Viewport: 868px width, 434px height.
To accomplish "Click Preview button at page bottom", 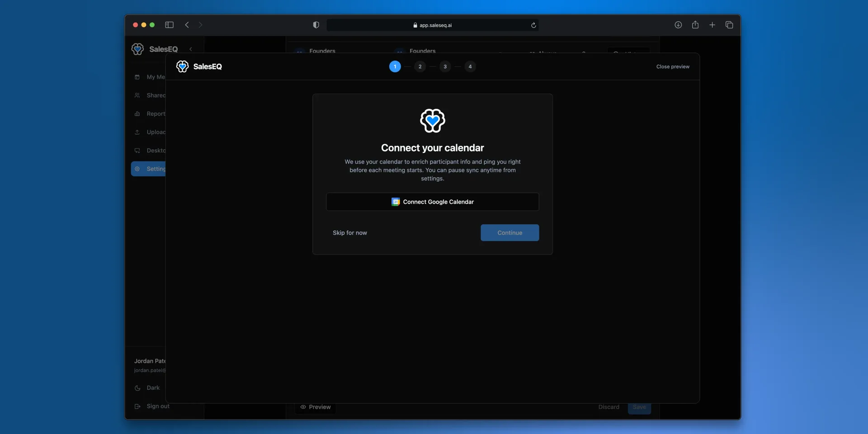I will 316,407.
